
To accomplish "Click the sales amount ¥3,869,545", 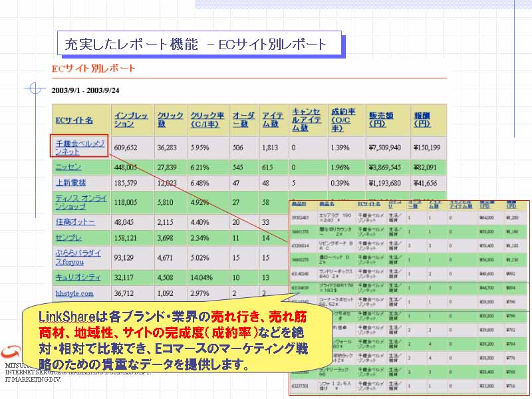I will pyautogui.click(x=385, y=168).
